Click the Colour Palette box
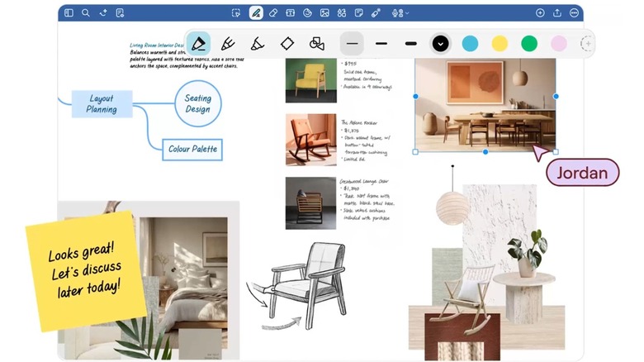Image resolution: width=644 pixels, height=362 pixels. point(192,150)
